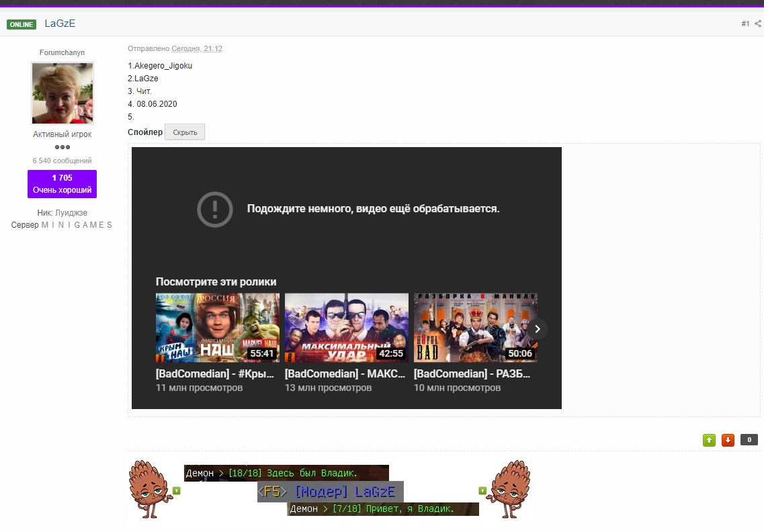Click the green ONLINE status badge
The width and height of the screenshot is (764, 532).
point(21,24)
